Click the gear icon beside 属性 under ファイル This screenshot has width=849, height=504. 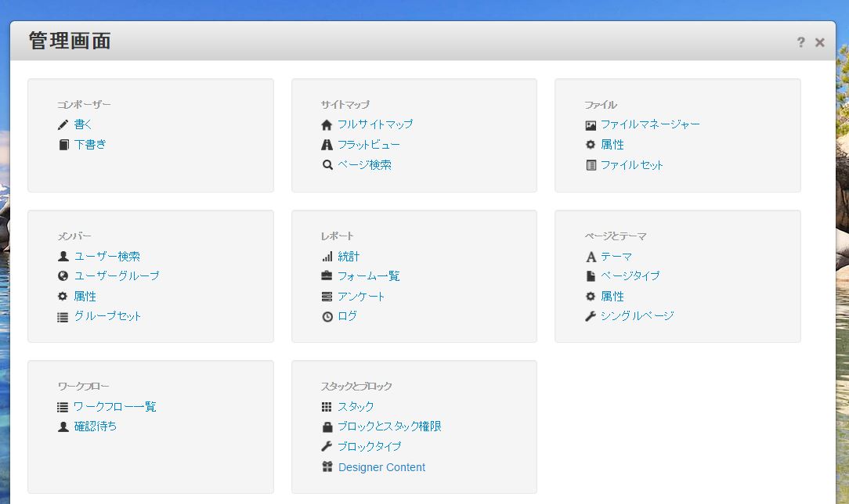(x=591, y=144)
